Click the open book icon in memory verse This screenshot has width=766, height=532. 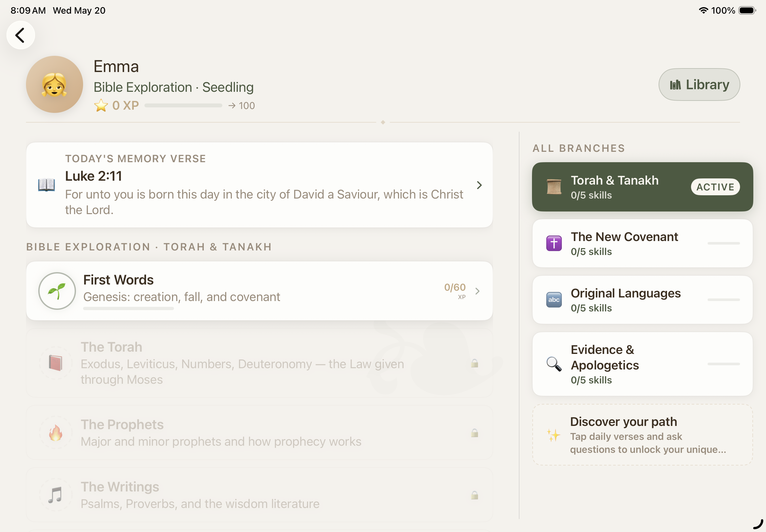pos(46,185)
